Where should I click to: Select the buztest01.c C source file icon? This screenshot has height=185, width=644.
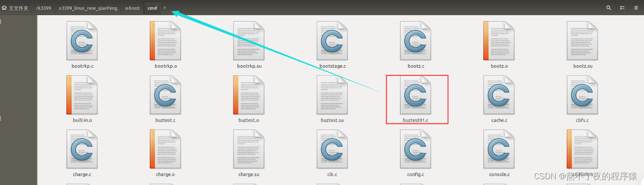point(416,95)
